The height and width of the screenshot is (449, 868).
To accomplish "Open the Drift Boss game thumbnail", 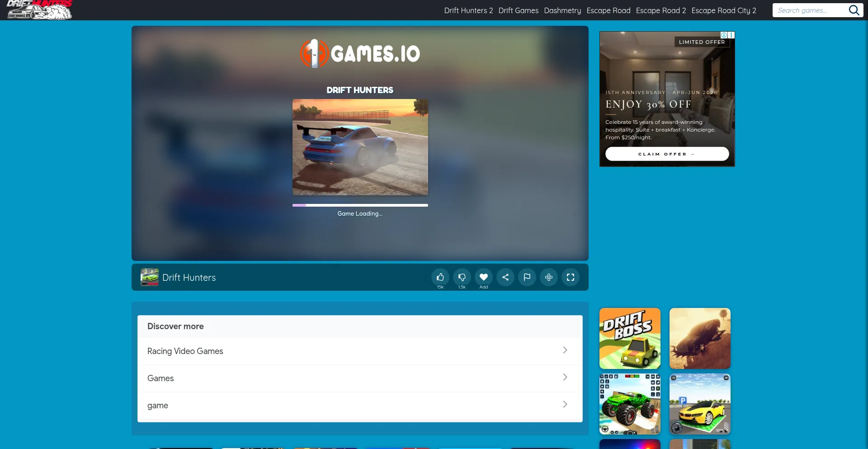I will pyautogui.click(x=630, y=338).
